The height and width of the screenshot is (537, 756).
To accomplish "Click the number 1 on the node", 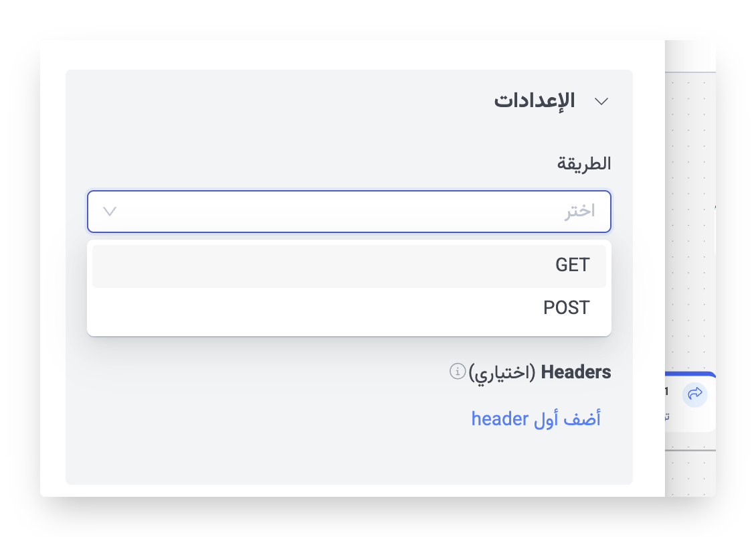I will click(667, 392).
